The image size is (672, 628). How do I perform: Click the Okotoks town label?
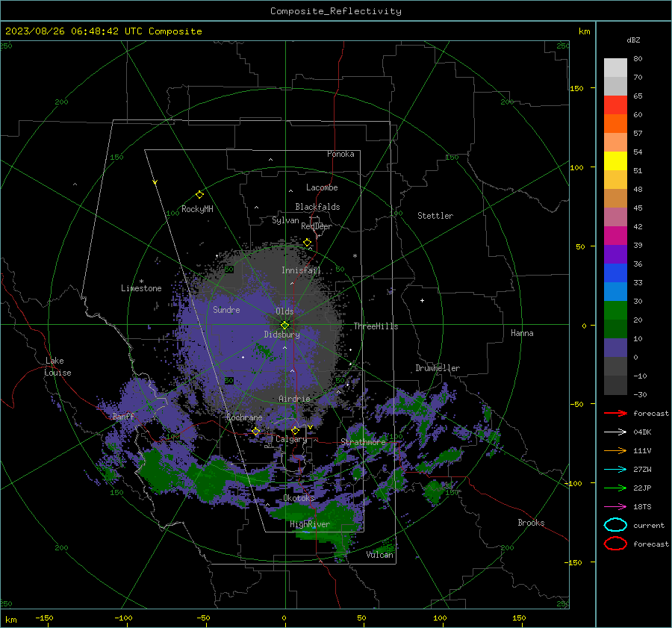click(299, 498)
